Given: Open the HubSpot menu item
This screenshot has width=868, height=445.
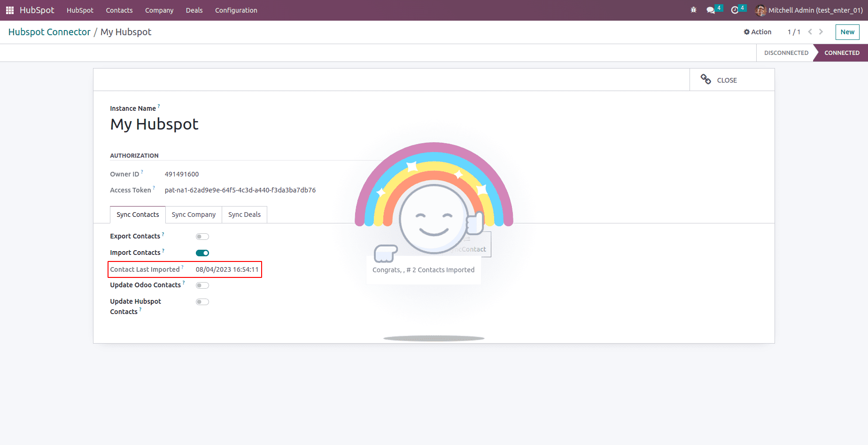Looking at the screenshot, I should click(80, 10).
